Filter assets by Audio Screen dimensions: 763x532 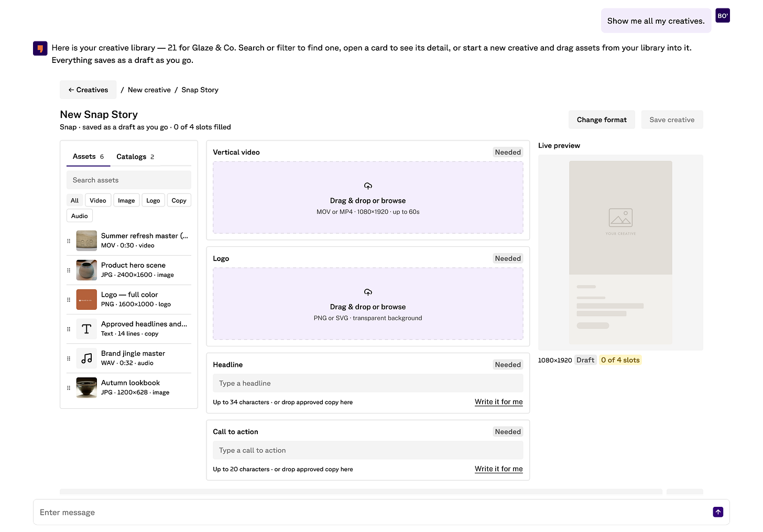tap(80, 216)
